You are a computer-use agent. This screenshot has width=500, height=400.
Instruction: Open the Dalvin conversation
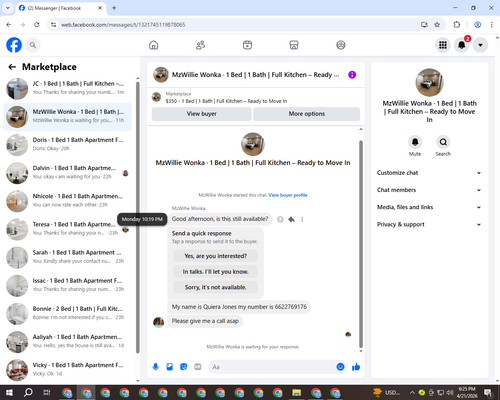(67, 173)
